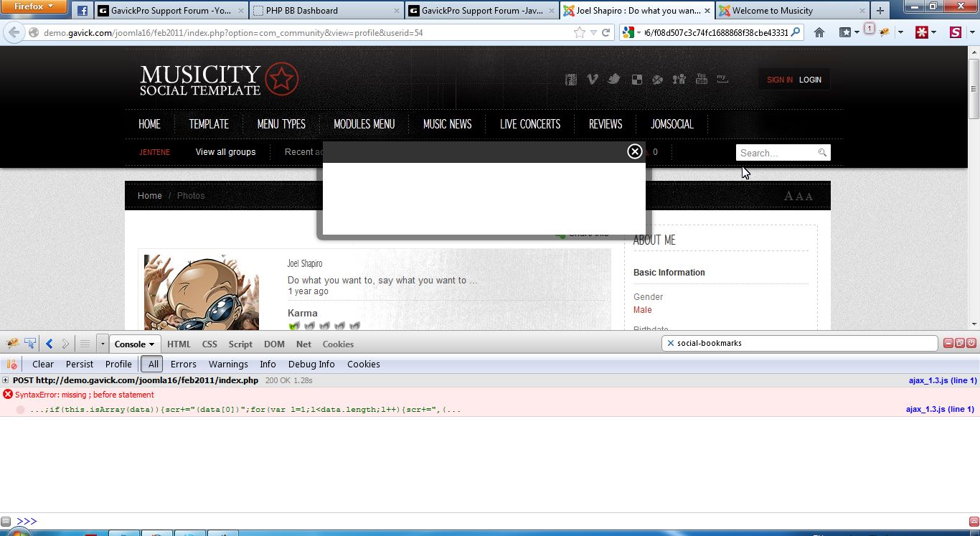Open the URL history dropdown arrow

click(593, 33)
